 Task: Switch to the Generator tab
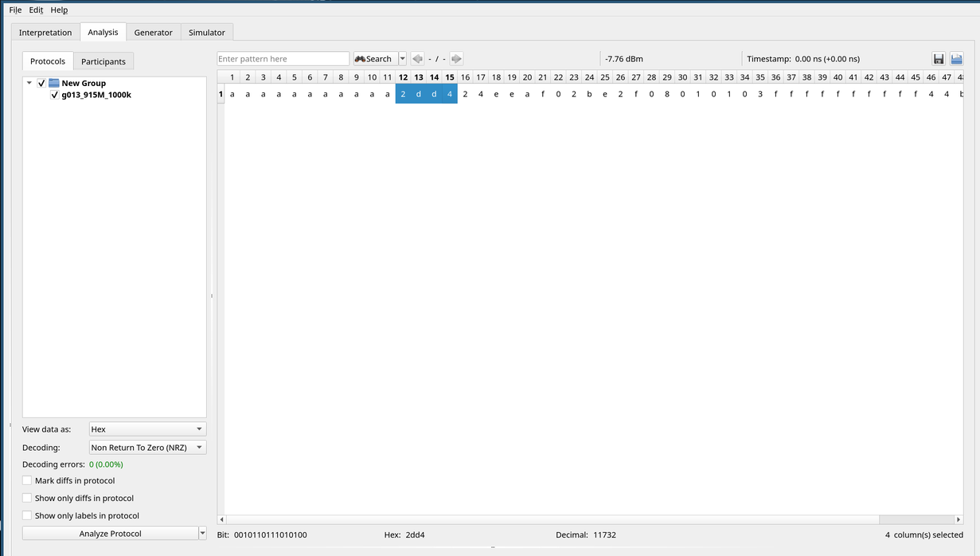(153, 33)
